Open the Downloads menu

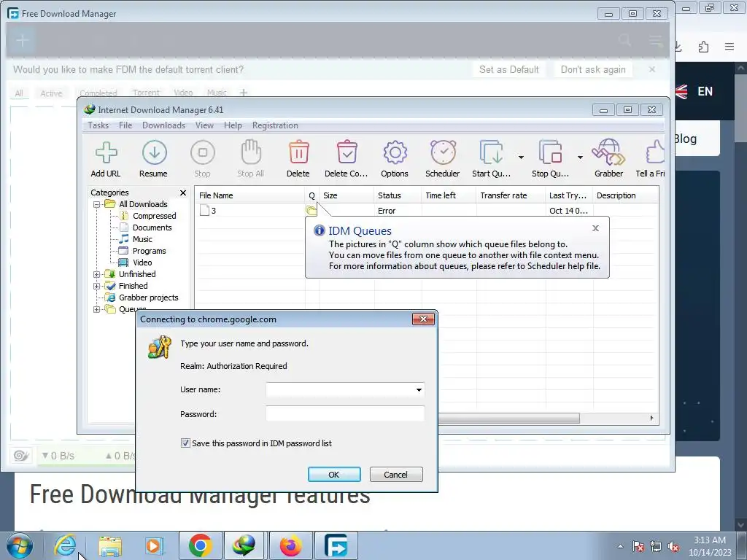pyautogui.click(x=164, y=125)
